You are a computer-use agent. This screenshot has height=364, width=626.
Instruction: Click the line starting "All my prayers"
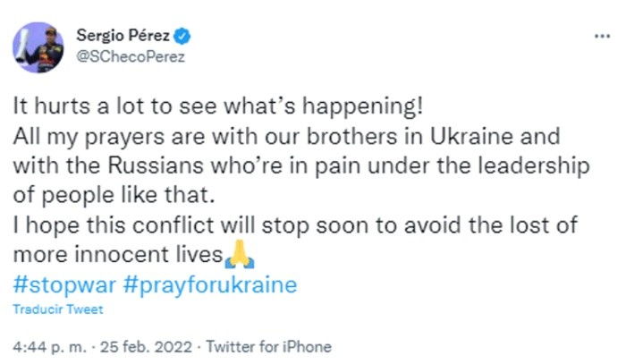[285, 140]
